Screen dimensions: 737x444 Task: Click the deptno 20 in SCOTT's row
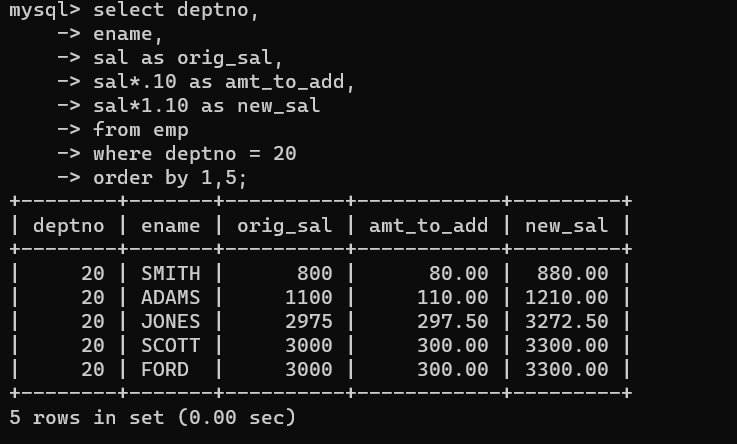(x=93, y=346)
